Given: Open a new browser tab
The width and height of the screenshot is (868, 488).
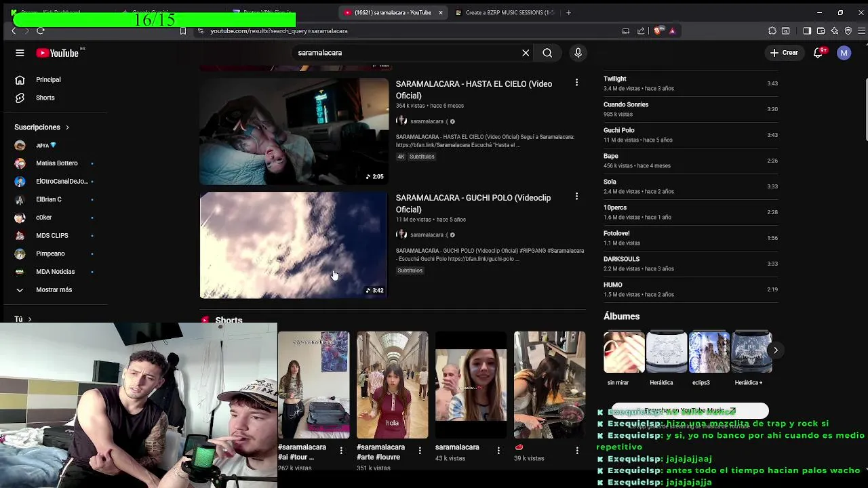Looking at the screenshot, I should [x=568, y=12].
